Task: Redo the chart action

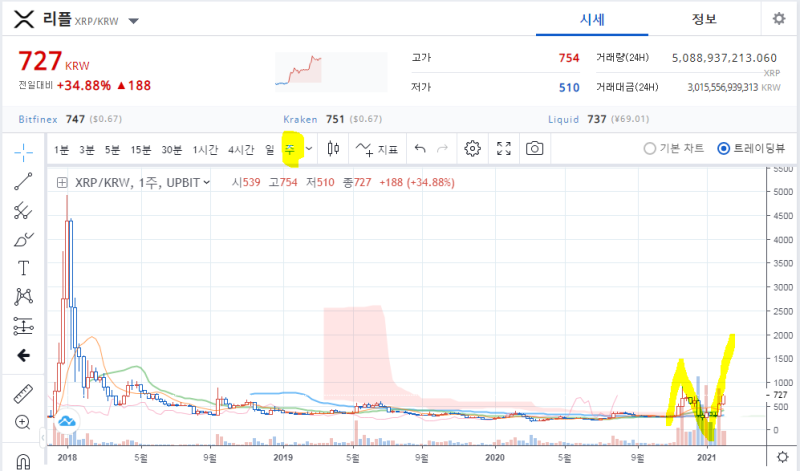Action: pyautogui.click(x=442, y=148)
